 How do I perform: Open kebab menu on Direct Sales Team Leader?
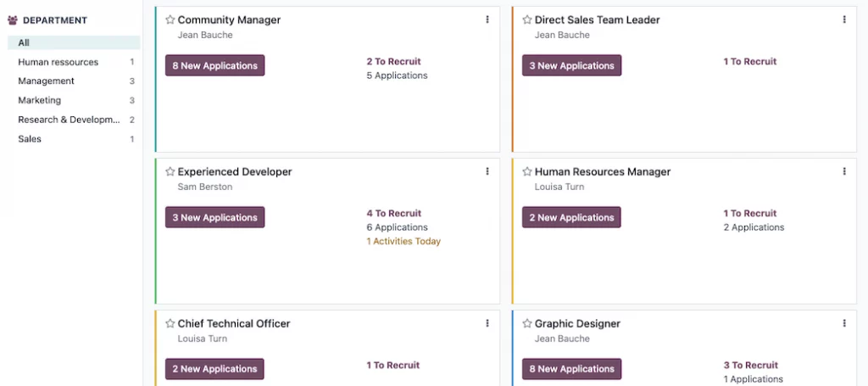(844, 20)
